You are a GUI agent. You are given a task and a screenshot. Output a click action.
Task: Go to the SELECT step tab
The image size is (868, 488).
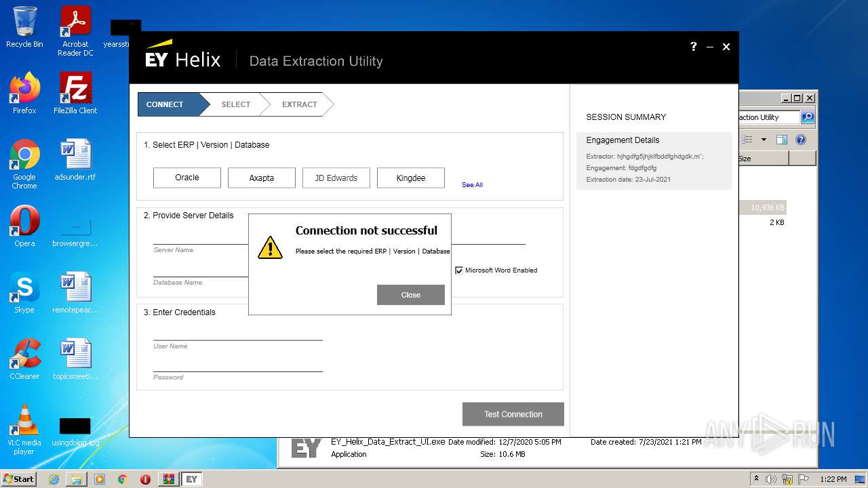(x=236, y=104)
